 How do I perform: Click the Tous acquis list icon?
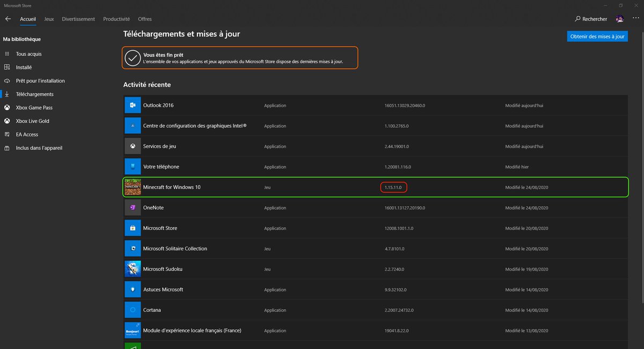[7, 54]
